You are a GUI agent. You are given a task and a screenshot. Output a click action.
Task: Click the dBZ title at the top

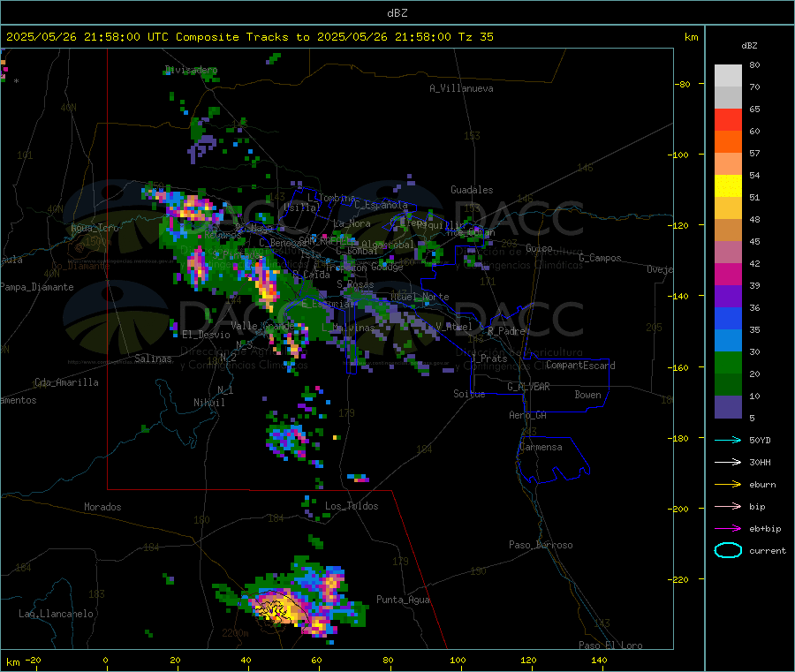(x=397, y=13)
